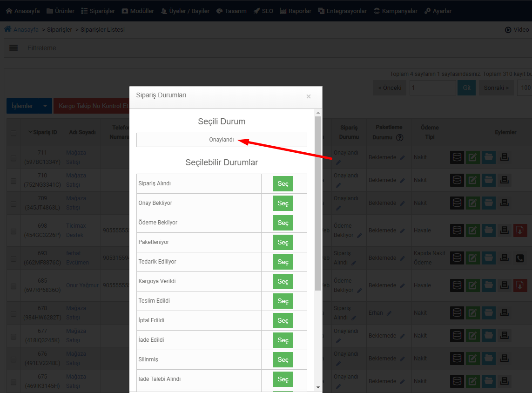Click the phone icon for order 693

(x=520, y=258)
